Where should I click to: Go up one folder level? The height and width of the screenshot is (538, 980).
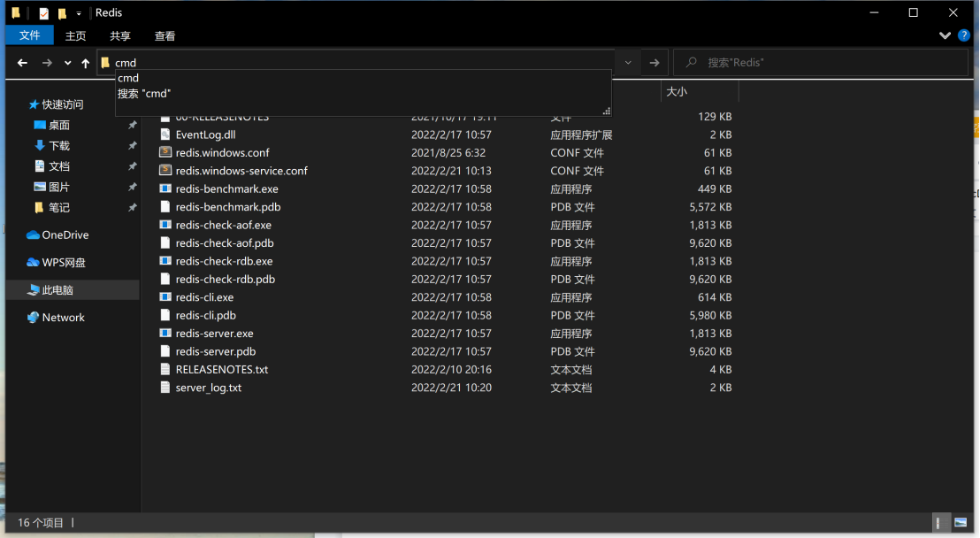click(86, 63)
